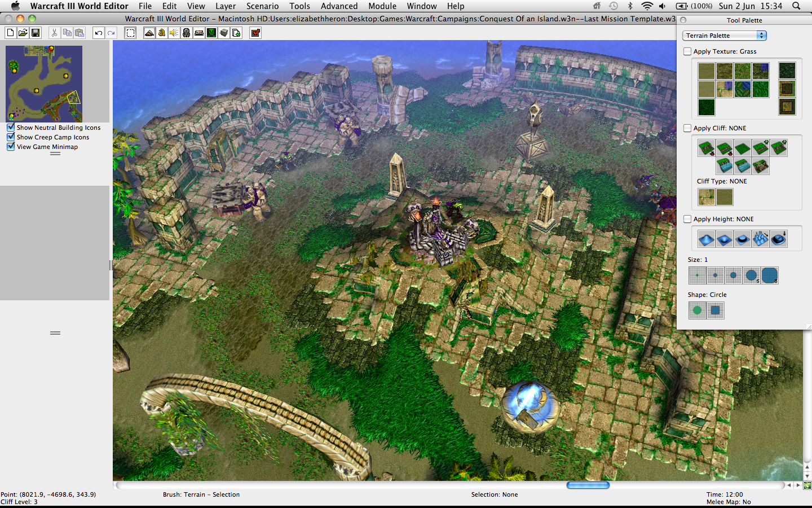The width and height of the screenshot is (812, 508).
Task: Open the Import Manager icon
Action: tap(236, 33)
